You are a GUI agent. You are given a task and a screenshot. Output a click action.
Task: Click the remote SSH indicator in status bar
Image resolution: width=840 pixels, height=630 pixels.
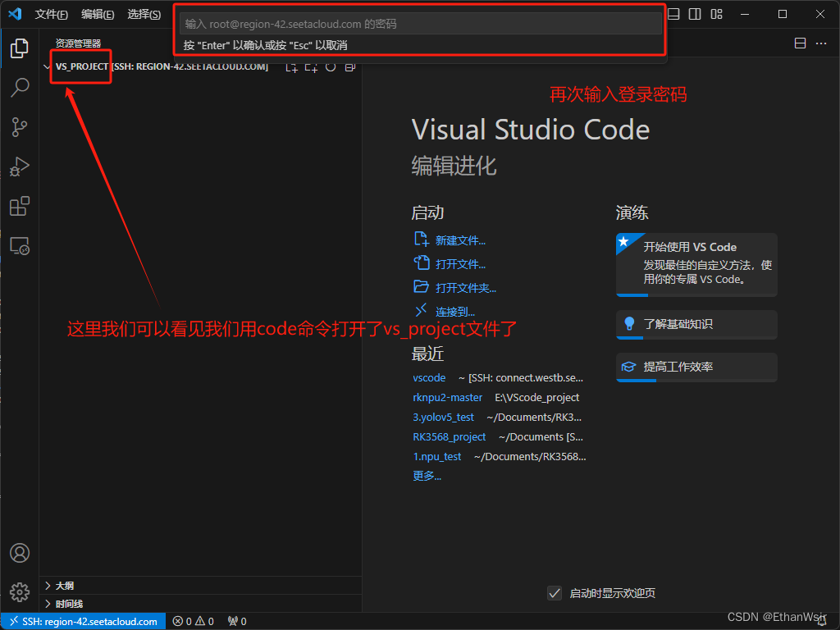point(83,622)
